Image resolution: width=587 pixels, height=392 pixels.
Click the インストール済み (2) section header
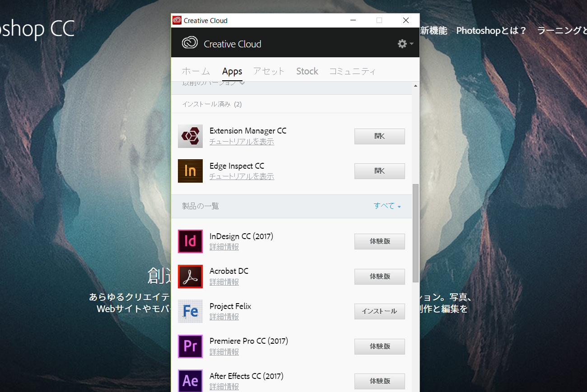coord(212,104)
